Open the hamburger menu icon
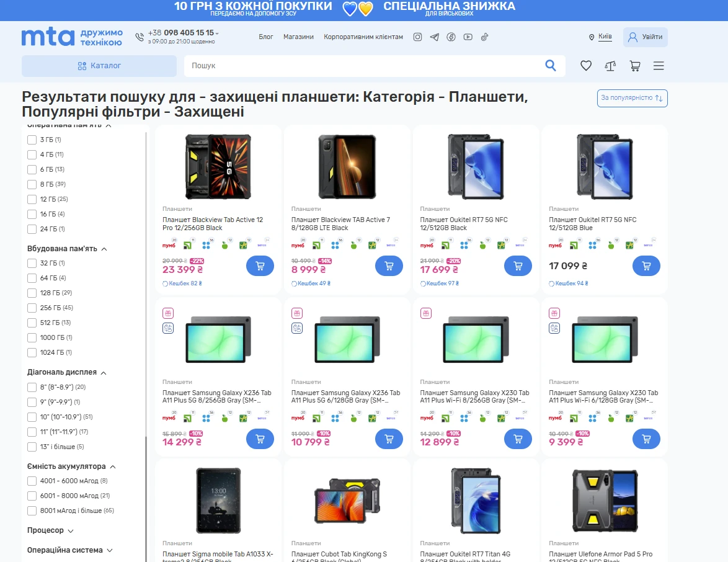This screenshot has height=562, width=728. [659, 66]
